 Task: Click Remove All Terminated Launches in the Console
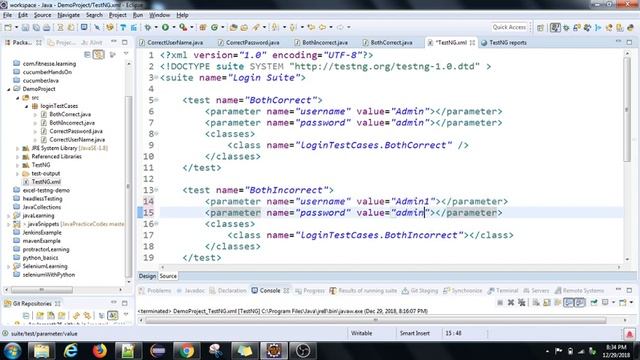point(521,302)
